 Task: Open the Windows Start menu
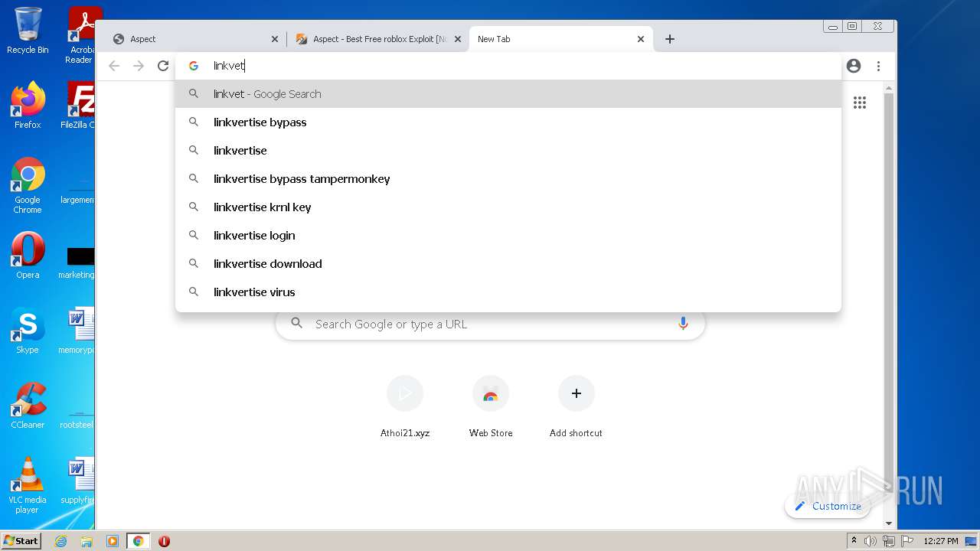pos(21,540)
